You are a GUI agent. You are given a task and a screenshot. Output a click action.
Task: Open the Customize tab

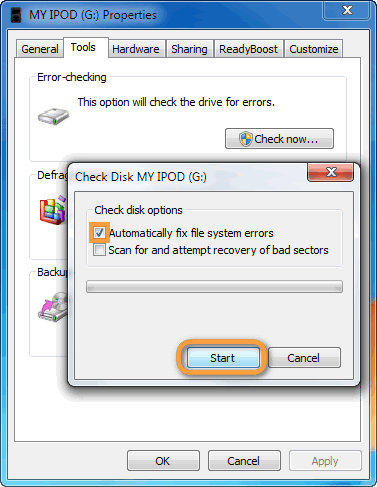tap(314, 49)
